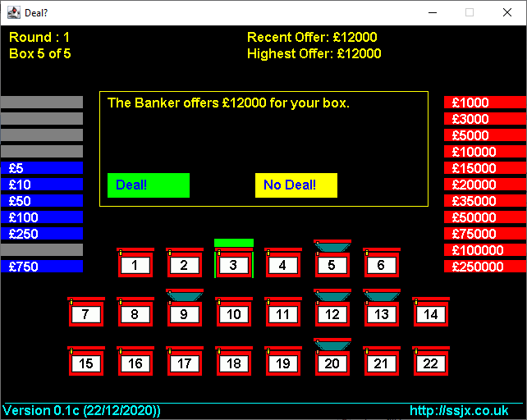Click the Highest Offer: £12000 text
Screen dimensions: 527x420
[x=314, y=54]
